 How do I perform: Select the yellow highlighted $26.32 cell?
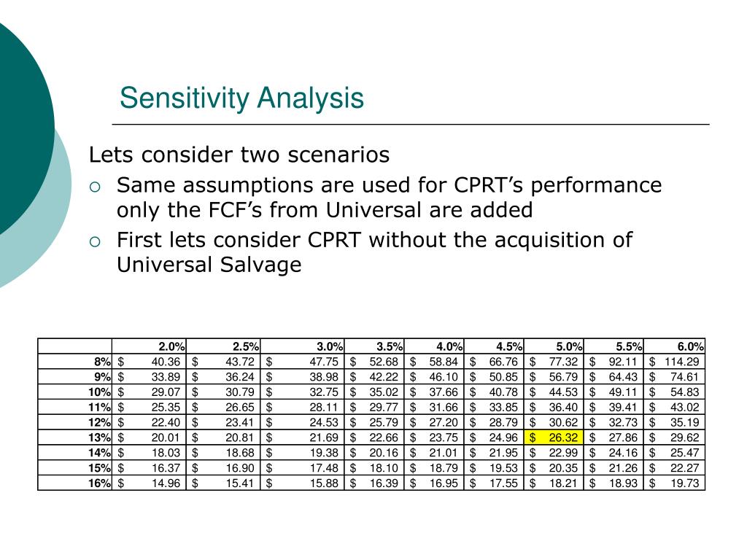pyautogui.click(x=554, y=437)
